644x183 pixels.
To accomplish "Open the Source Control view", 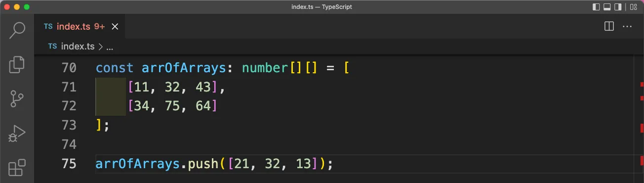I will pos(17,99).
